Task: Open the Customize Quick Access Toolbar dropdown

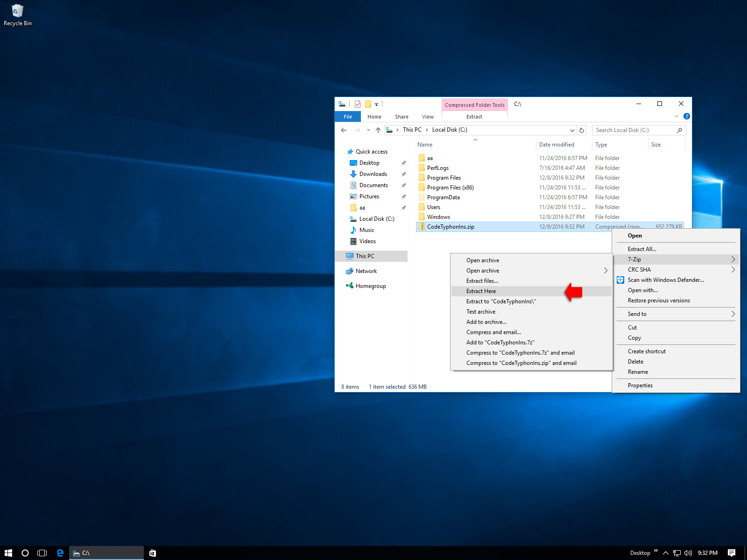Action: pos(376,105)
